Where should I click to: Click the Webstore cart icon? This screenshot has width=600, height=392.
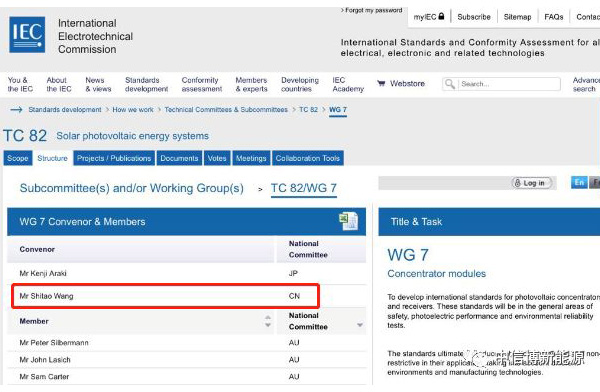pyautogui.click(x=381, y=83)
